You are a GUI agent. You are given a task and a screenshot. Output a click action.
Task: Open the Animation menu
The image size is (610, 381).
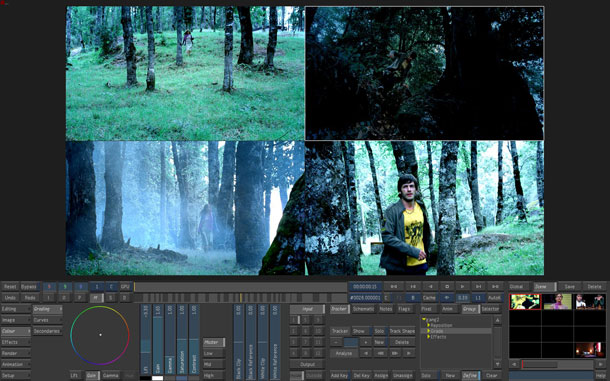tap(16, 364)
